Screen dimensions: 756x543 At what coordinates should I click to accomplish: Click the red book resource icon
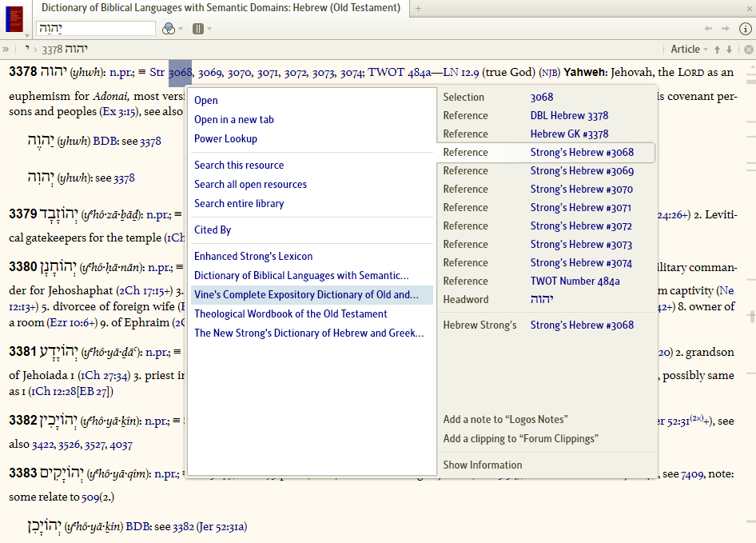14,18
